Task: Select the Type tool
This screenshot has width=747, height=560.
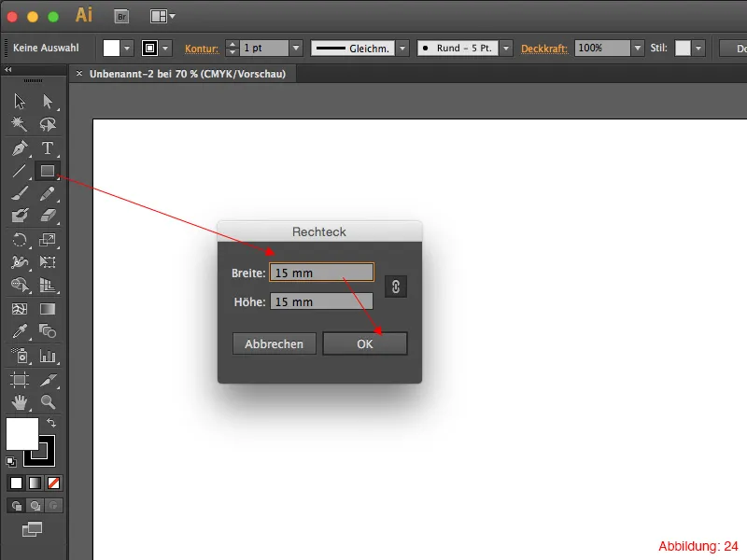Action: pyautogui.click(x=48, y=148)
